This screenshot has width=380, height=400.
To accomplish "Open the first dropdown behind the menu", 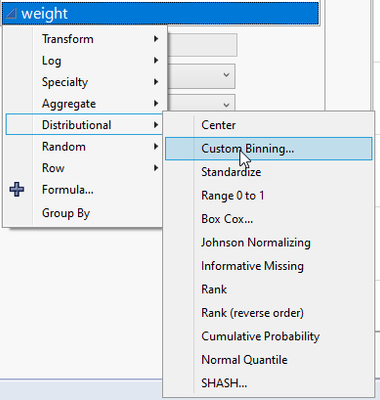I will pos(201,76).
